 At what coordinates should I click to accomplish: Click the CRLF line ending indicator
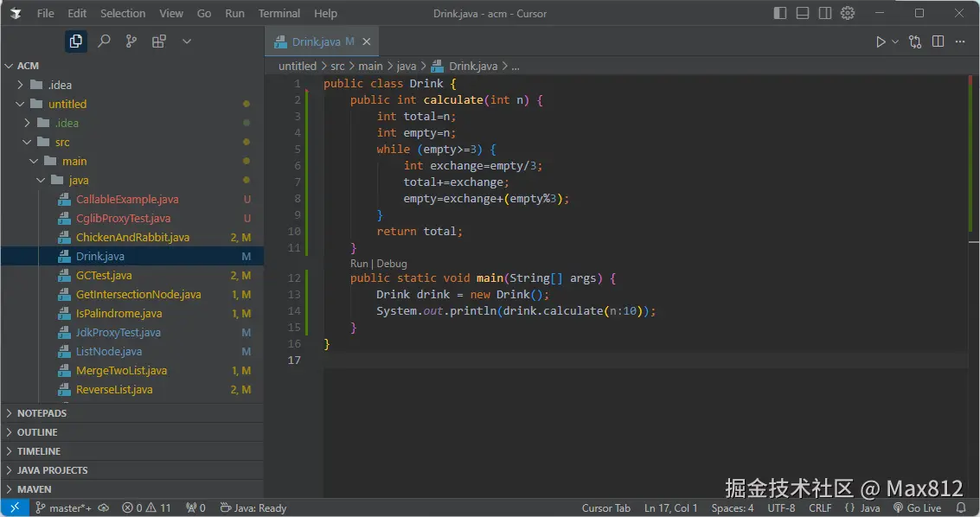coord(820,507)
